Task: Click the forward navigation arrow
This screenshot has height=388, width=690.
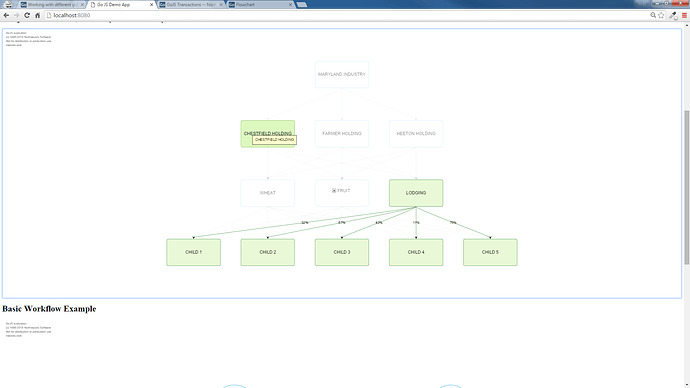Action: click(x=17, y=15)
